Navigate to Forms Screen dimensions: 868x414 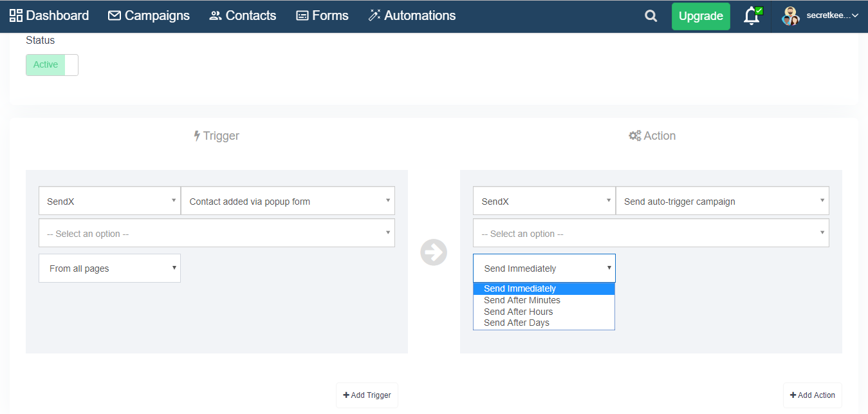pyautogui.click(x=322, y=15)
